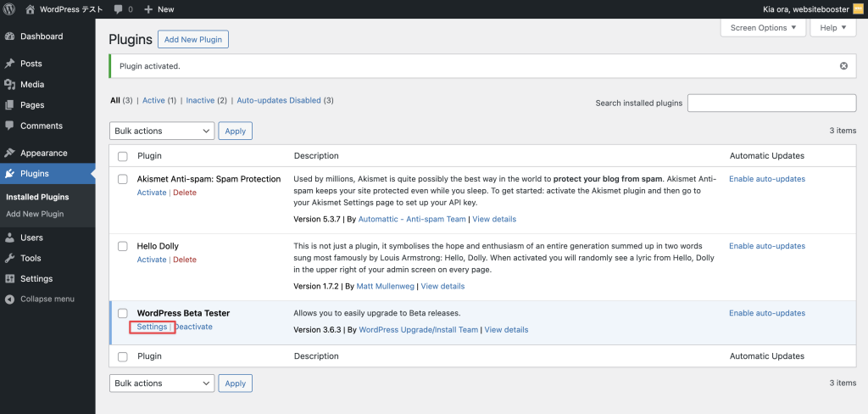868x414 pixels.
Task: Click the websitebooster avatar in the top bar
Action: tap(858, 8)
